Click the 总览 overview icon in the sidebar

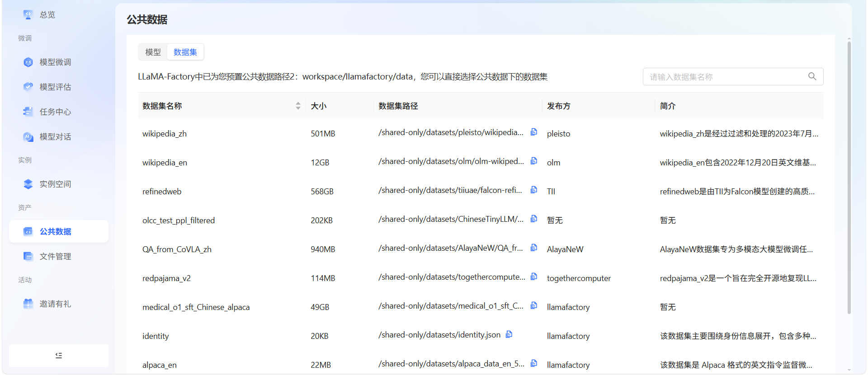[x=28, y=14]
